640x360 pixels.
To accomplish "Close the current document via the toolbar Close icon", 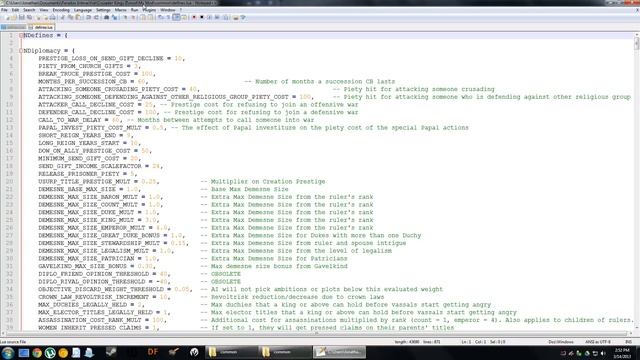I will [x=38, y=18].
